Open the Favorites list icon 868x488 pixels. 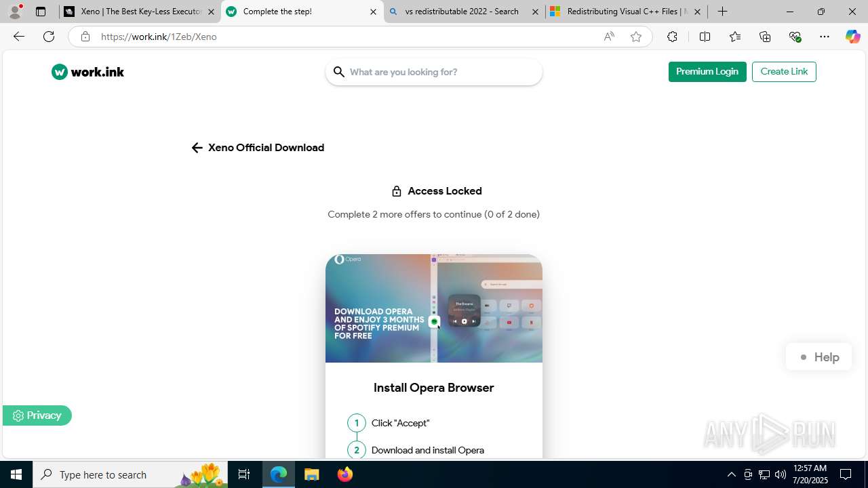coord(735,37)
